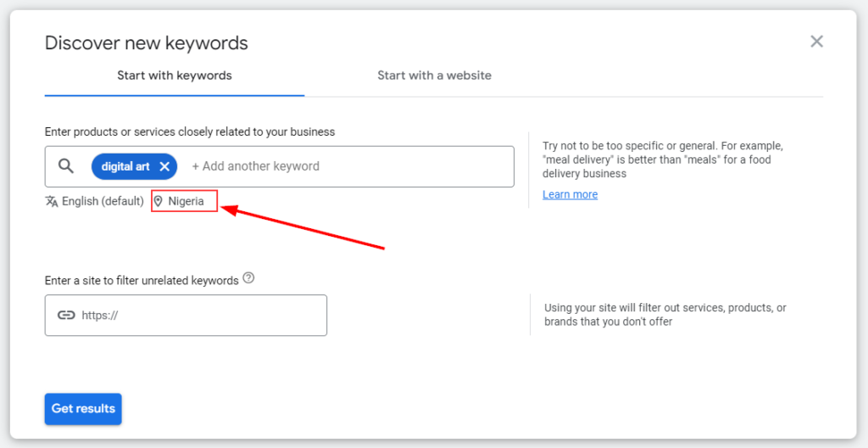The image size is (868, 448).
Task: Click the location pin icon beside Nigeria
Action: click(x=159, y=201)
